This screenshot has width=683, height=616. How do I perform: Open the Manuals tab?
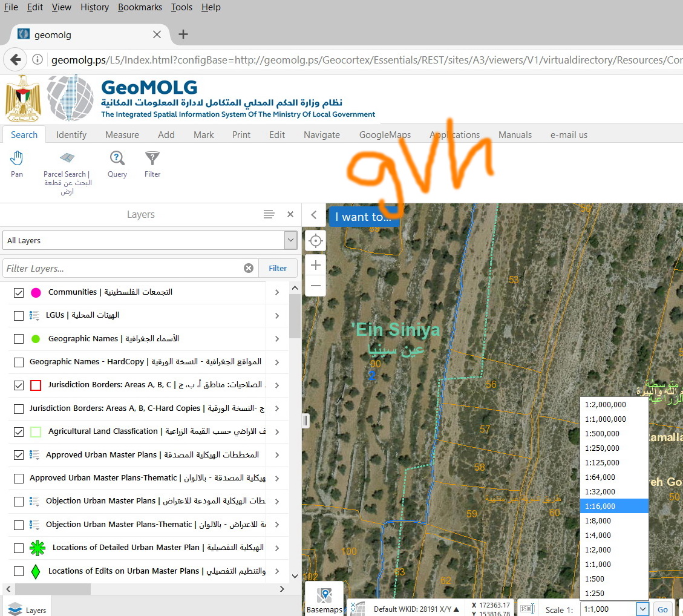515,135
